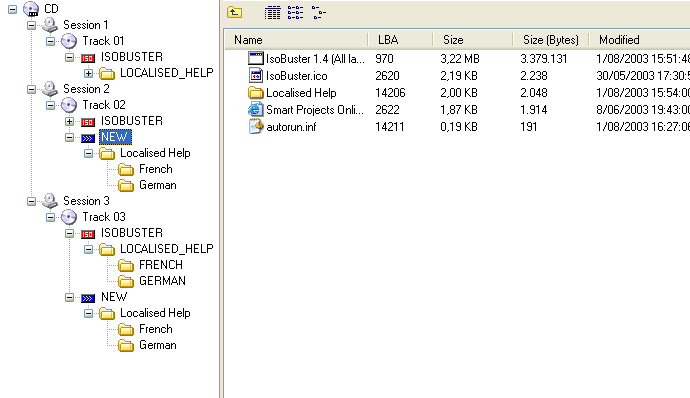Collapse NEW under Track 03

(70, 297)
